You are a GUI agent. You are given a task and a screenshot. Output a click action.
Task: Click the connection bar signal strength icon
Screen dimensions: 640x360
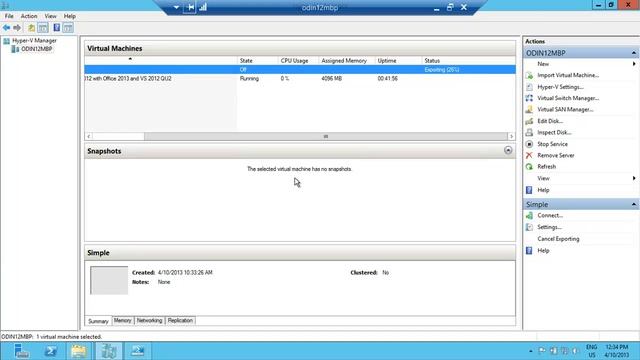(203, 7)
